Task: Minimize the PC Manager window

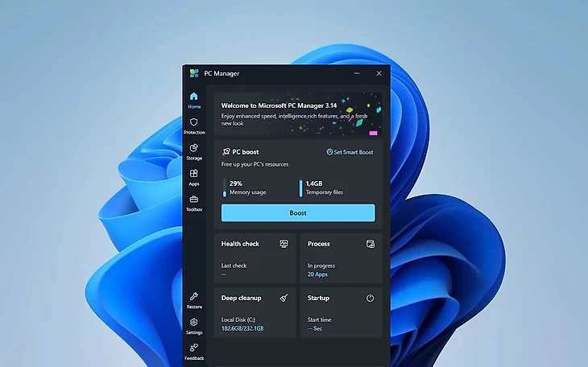Action: 357,73
